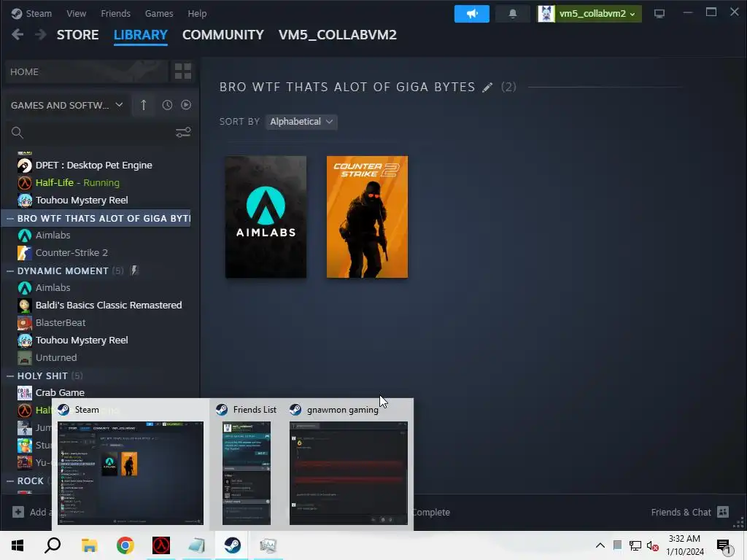Click the Steam taskbar icon
747x560 pixels.
tap(233, 545)
